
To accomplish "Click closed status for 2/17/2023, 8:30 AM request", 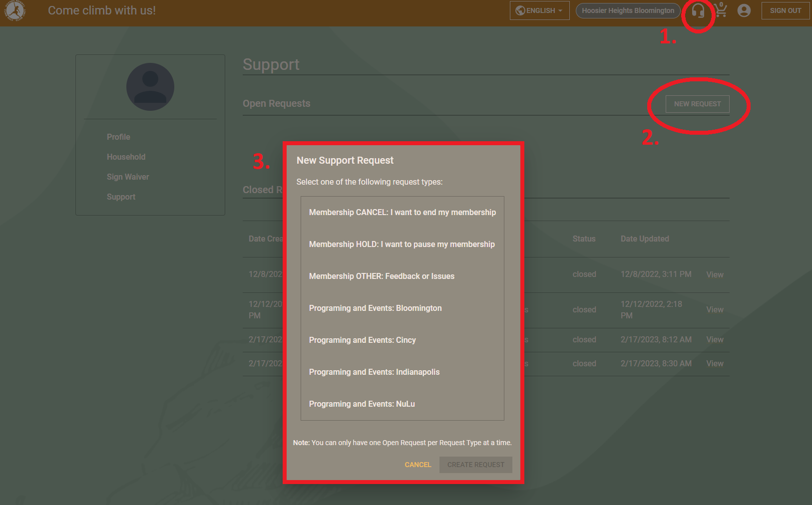I will (x=584, y=364).
